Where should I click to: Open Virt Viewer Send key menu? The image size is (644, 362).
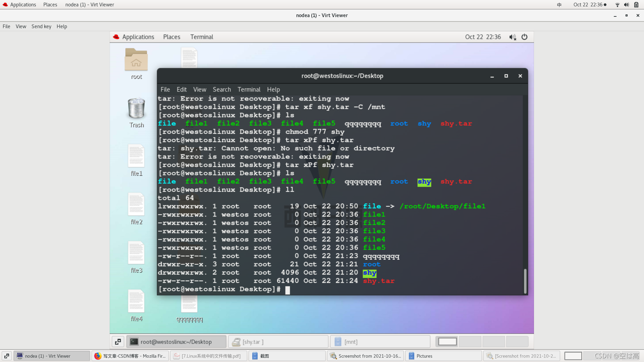pyautogui.click(x=41, y=26)
